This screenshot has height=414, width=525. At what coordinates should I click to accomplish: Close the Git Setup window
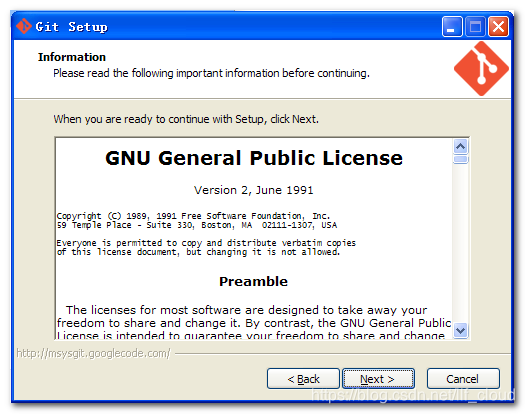coord(498,26)
